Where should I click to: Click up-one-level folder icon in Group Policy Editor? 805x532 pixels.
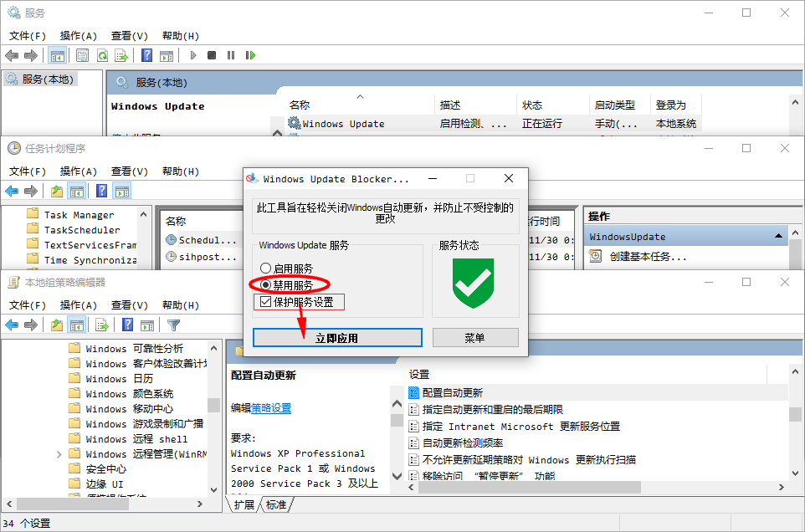56,325
